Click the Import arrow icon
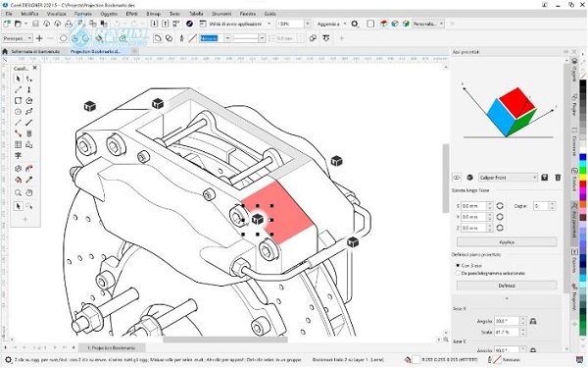This screenshot has width=588, height=368. (x=154, y=24)
